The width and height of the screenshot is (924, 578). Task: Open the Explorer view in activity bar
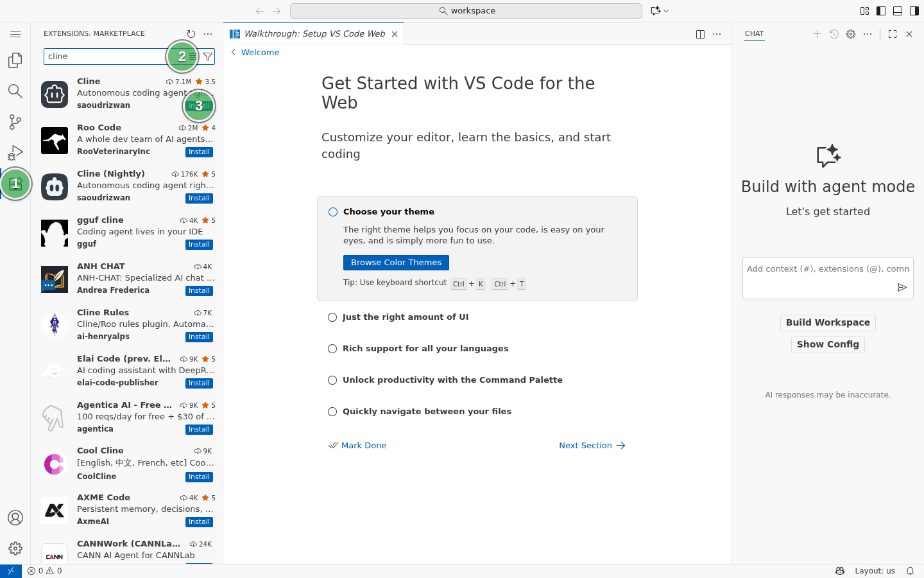click(x=15, y=60)
